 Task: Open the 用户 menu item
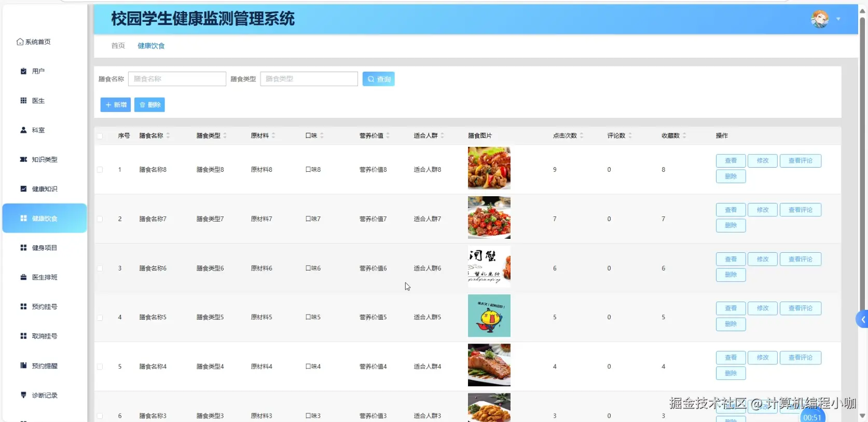coord(45,71)
